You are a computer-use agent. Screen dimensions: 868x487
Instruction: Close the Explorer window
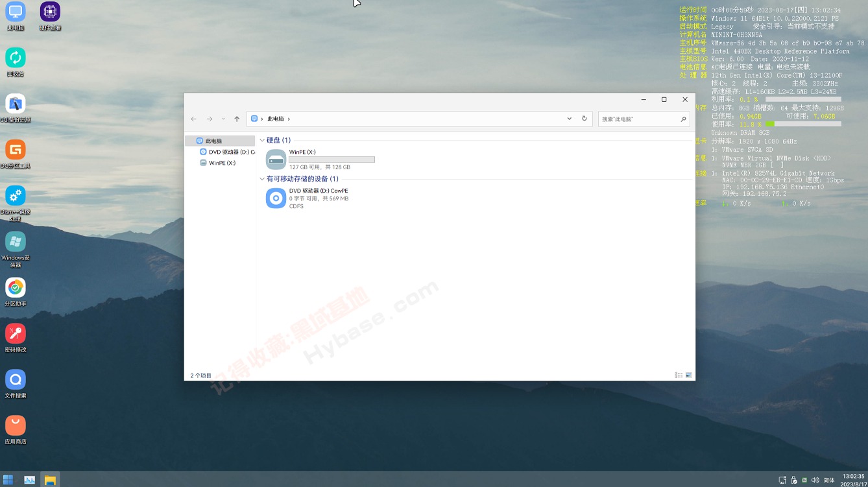click(684, 100)
